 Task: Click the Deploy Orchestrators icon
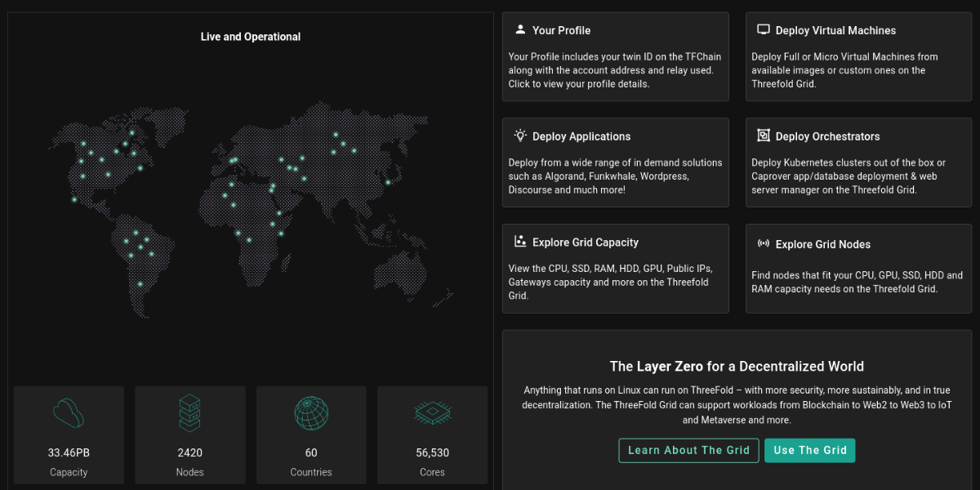point(764,136)
